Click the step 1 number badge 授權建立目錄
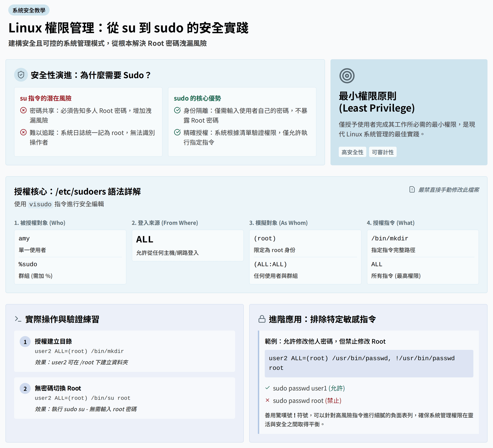Image resolution: width=493 pixels, height=448 pixels. (25, 342)
